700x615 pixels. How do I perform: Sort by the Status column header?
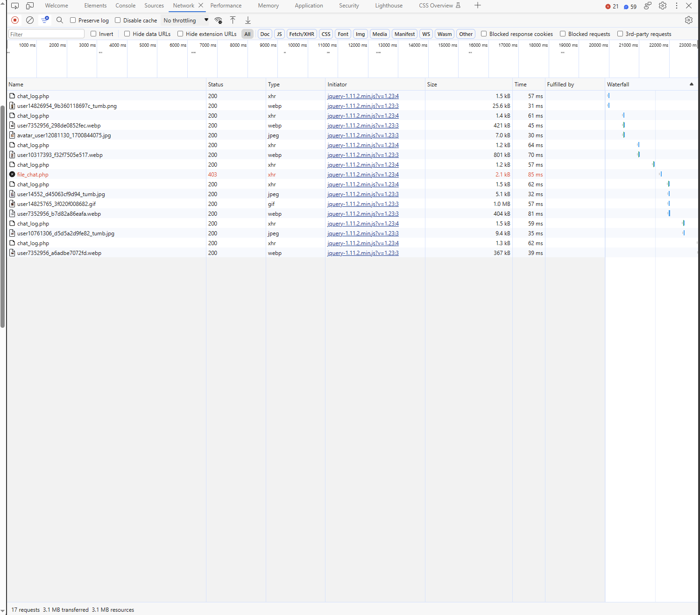click(x=236, y=85)
